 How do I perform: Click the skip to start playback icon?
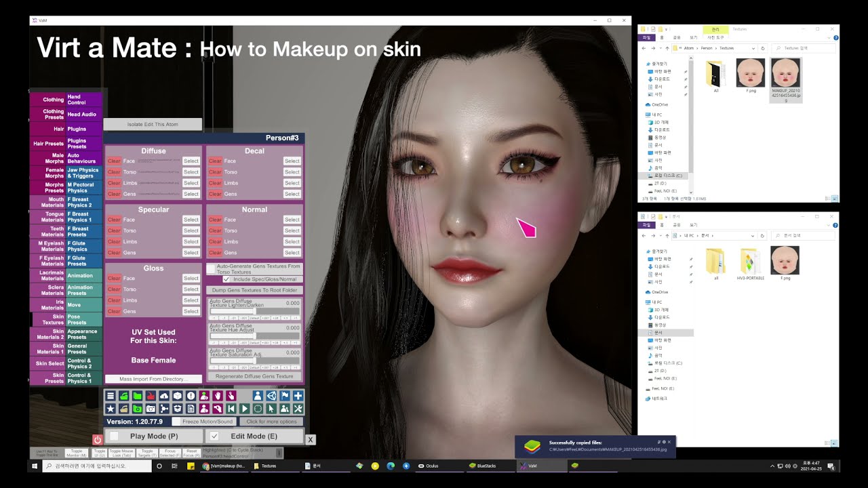(231, 409)
